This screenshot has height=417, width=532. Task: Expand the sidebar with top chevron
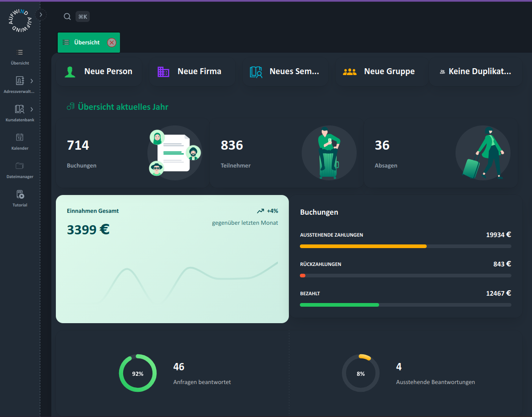[41, 15]
